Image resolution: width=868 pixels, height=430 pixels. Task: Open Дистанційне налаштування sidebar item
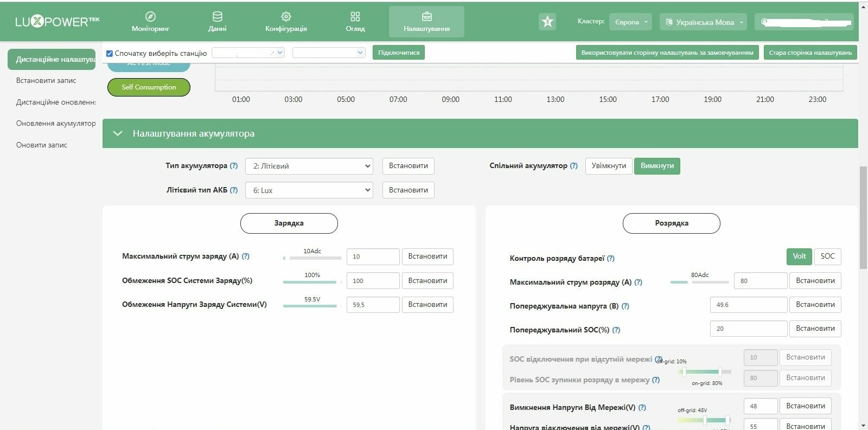(x=52, y=60)
